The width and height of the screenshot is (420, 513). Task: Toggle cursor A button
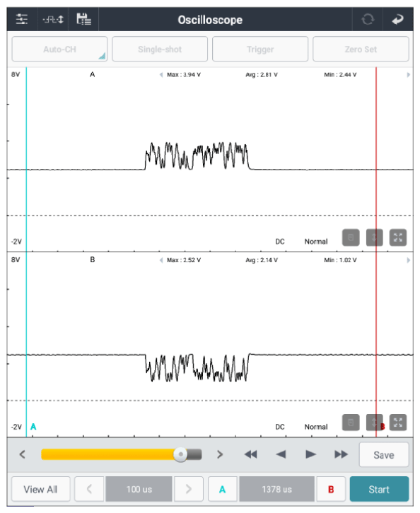point(222,489)
